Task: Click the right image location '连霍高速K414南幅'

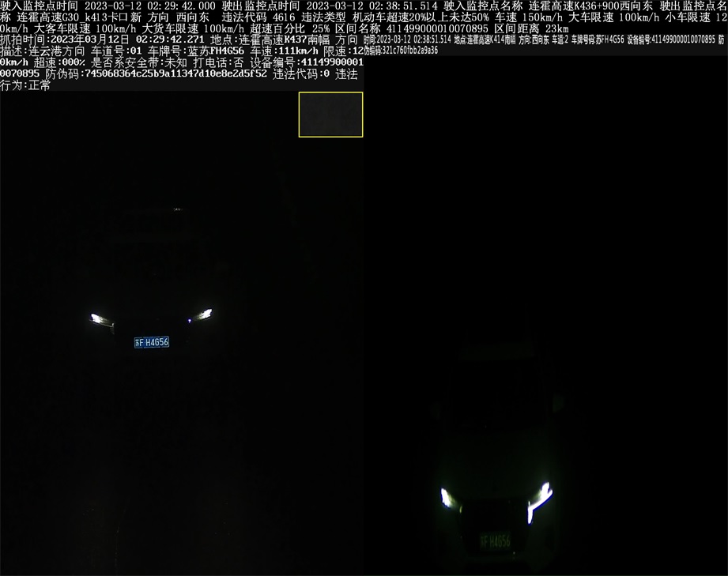Action: click(491, 40)
